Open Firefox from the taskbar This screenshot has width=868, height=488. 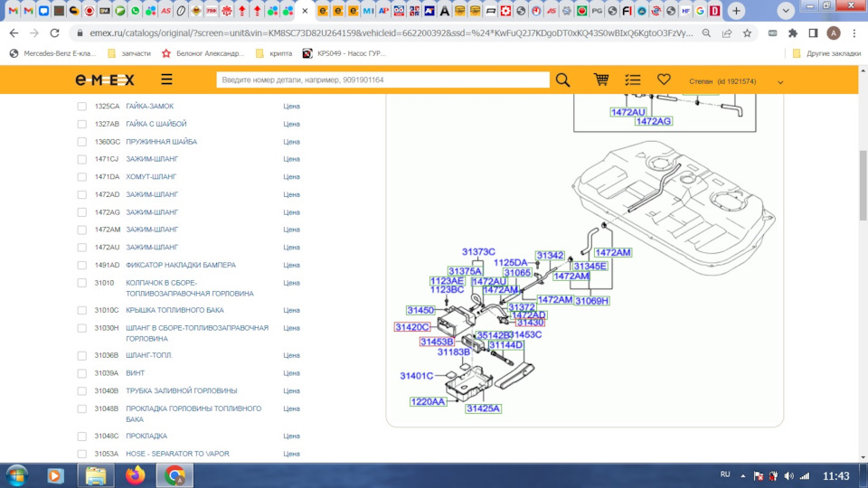(x=136, y=475)
